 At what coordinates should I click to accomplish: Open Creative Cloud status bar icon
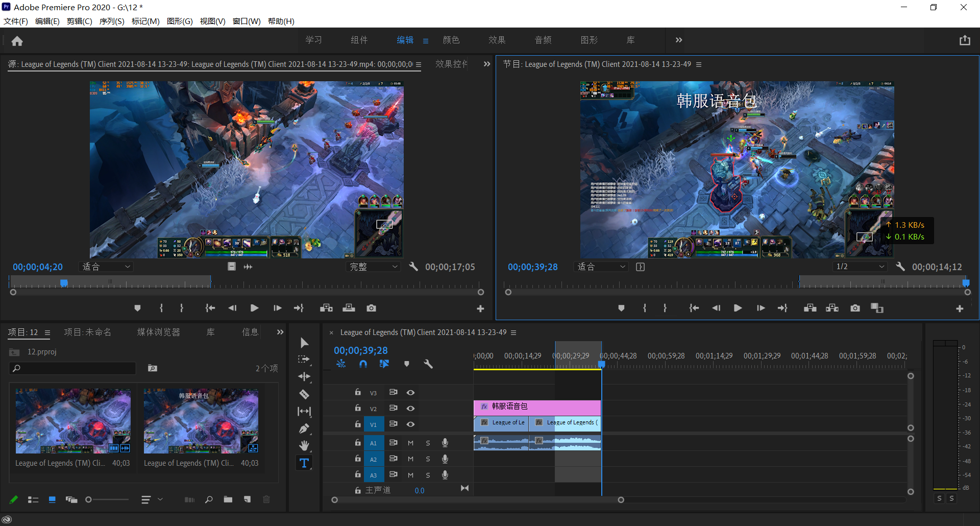point(7,519)
